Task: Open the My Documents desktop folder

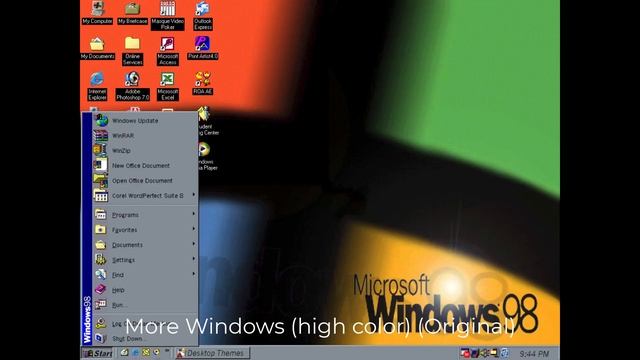Action: (97, 48)
